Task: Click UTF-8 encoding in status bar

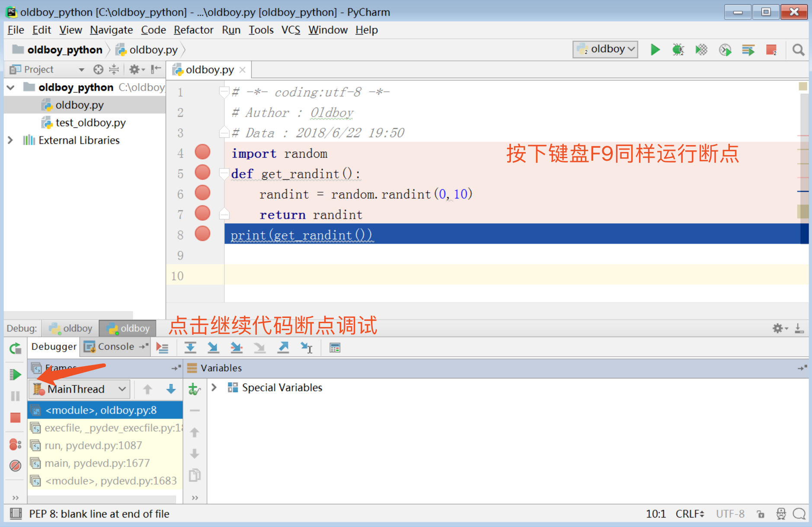Action: click(730, 514)
